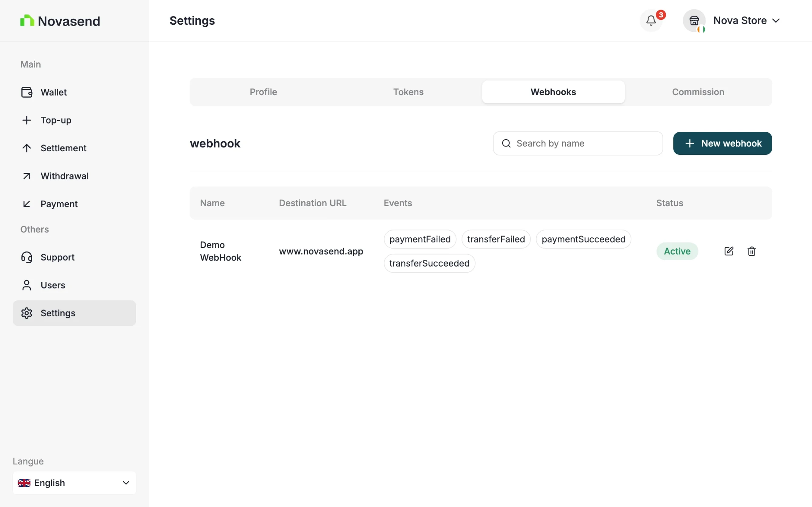Open the Settlement page

pyautogui.click(x=63, y=148)
